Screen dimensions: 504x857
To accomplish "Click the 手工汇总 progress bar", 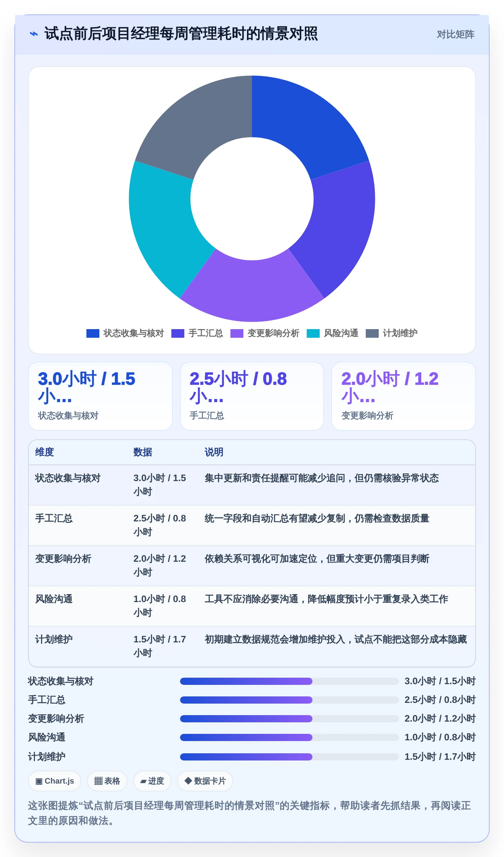I will [x=289, y=700].
